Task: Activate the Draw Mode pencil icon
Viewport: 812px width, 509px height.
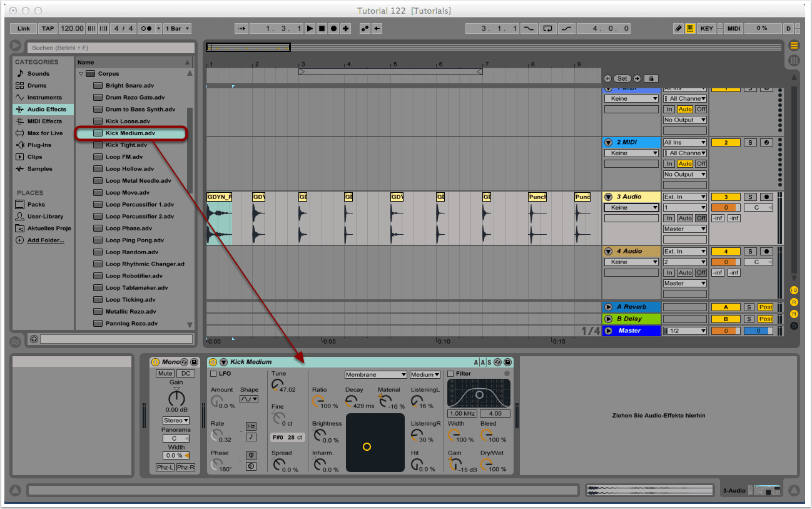Action: pos(679,29)
